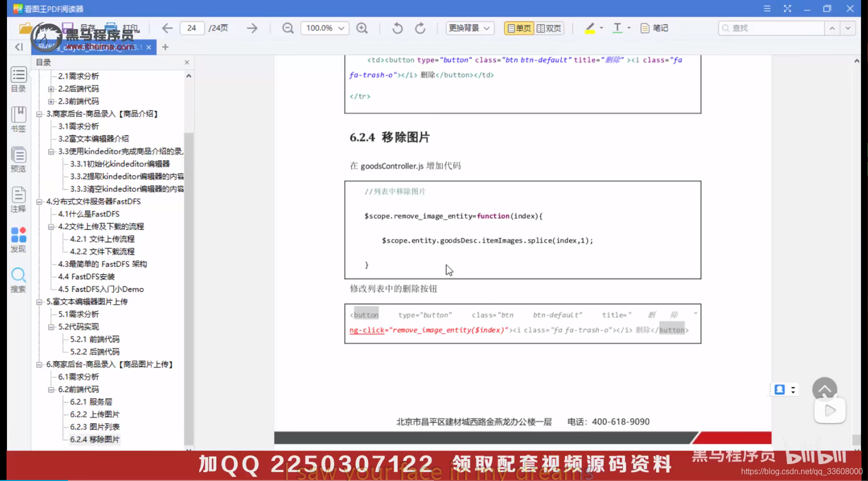Open 搜索 search sidebar panel
The height and width of the screenshot is (481, 868).
click(x=18, y=280)
